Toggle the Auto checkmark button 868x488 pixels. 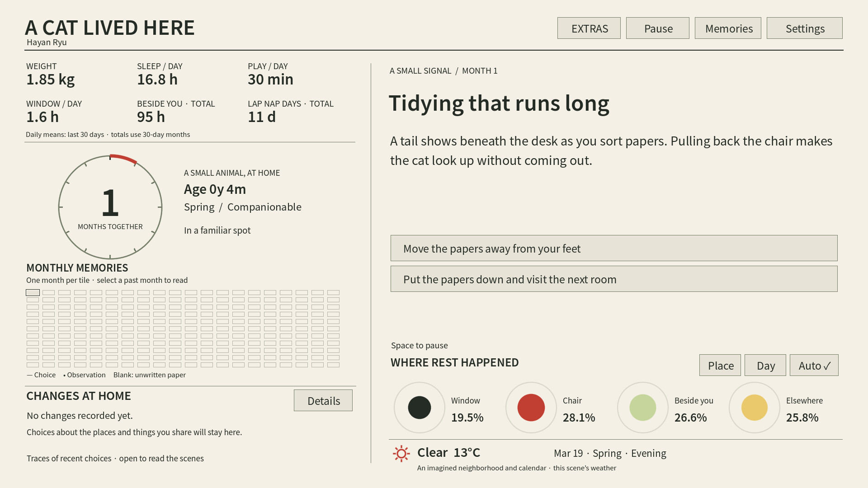tap(814, 365)
